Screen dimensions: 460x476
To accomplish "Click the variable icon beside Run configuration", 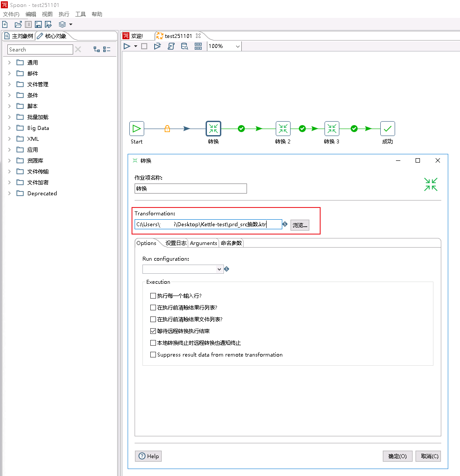I will tap(227, 269).
